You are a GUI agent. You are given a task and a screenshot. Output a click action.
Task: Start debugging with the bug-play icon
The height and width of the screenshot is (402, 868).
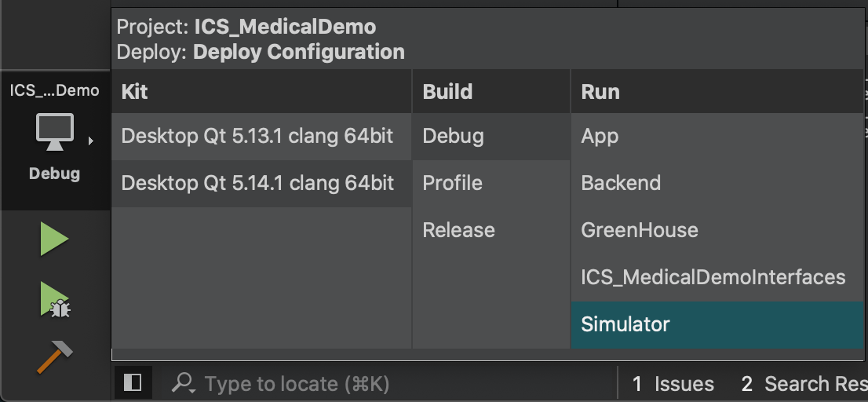[54, 300]
